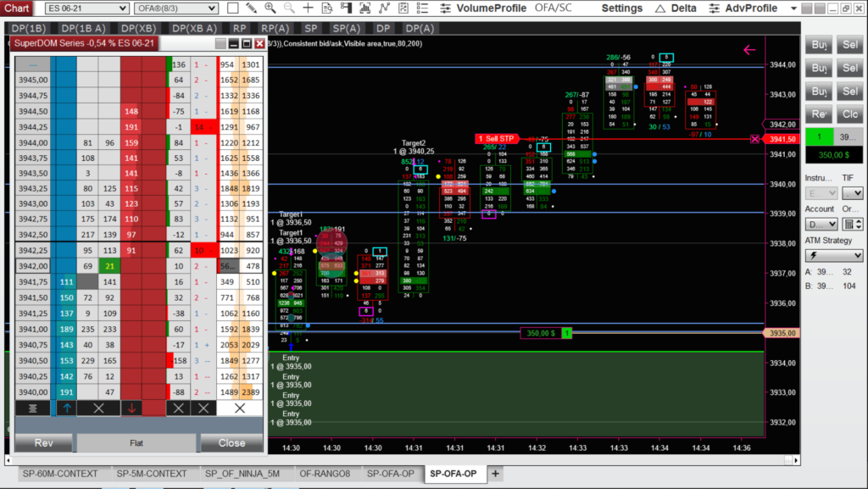Image resolution: width=868 pixels, height=489 pixels.
Task: Open the data box document icon
Action: click(x=327, y=8)
